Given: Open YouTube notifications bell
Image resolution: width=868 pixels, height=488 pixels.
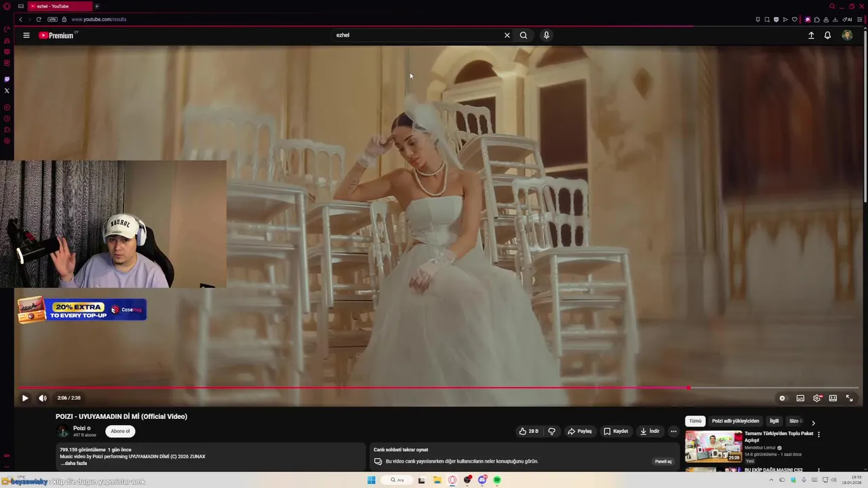Looking at the screenshot, I should [x=827, y=35].
